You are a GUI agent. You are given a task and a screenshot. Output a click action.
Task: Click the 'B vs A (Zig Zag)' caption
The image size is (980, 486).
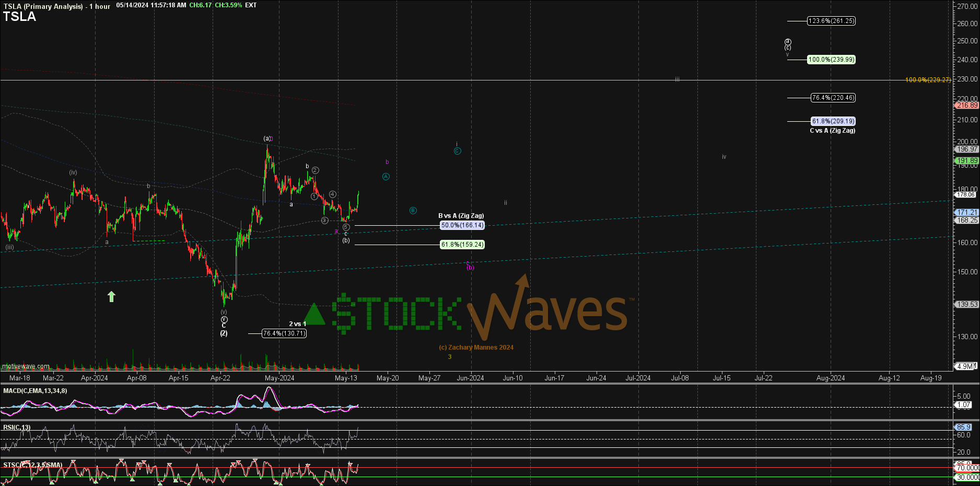pyautogui.click(x=461, y=216)
